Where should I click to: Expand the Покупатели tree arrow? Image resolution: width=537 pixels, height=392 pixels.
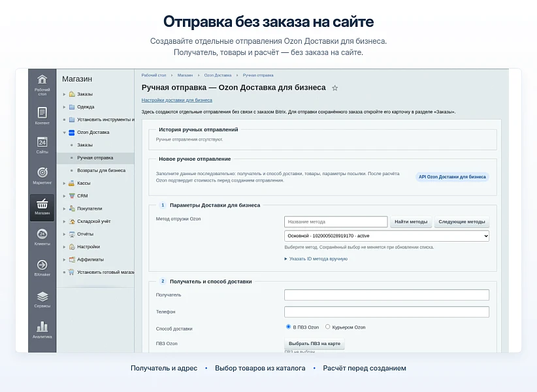click(x=65, y=208)
